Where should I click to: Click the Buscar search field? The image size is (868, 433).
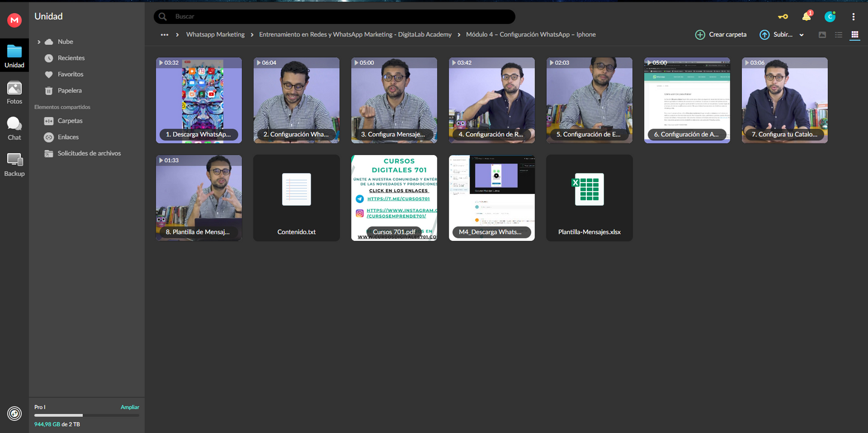coord(335,17)
